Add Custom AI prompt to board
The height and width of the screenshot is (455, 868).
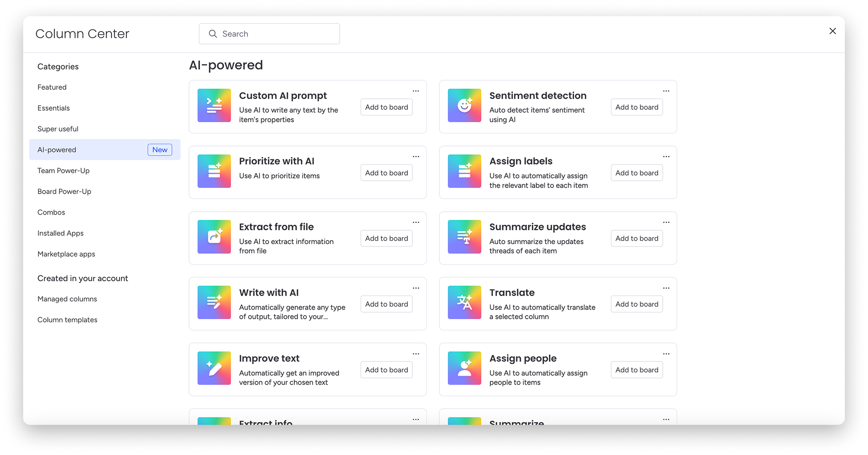tap(386, 107)
